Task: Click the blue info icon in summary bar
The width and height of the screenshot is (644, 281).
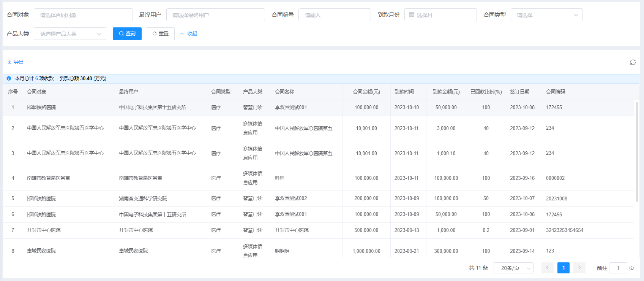Action: tap(9, 78)
